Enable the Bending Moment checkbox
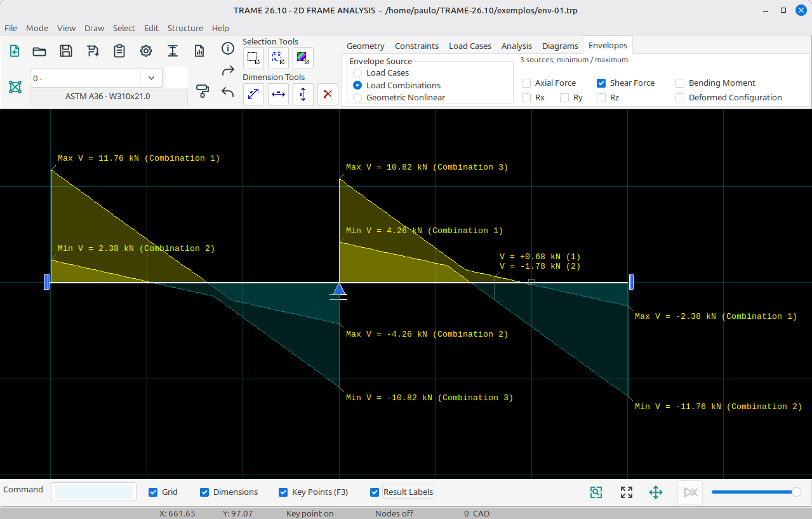This screenshot has width=812, height=519. click(680, 83)
